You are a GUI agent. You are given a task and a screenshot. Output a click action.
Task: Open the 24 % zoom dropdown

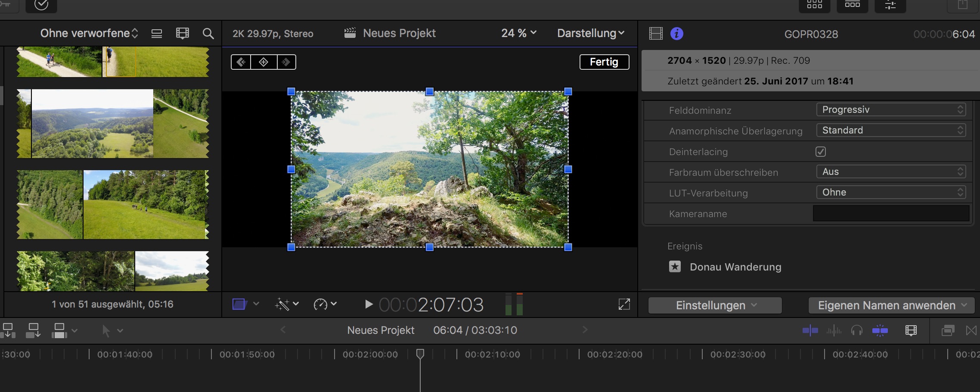click(518, 33)
